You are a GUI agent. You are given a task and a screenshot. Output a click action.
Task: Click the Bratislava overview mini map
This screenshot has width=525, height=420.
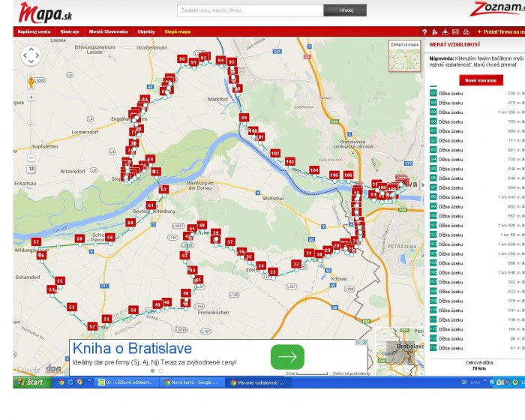click(399, 351)
